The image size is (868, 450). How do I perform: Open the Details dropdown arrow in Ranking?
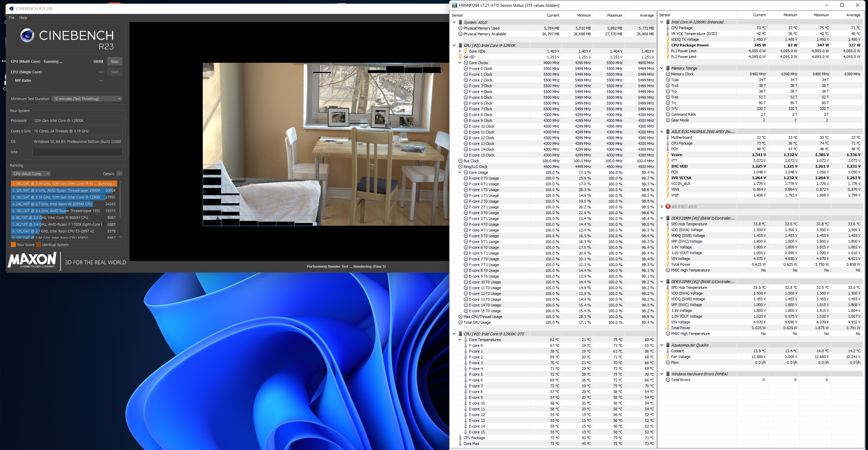119,174
